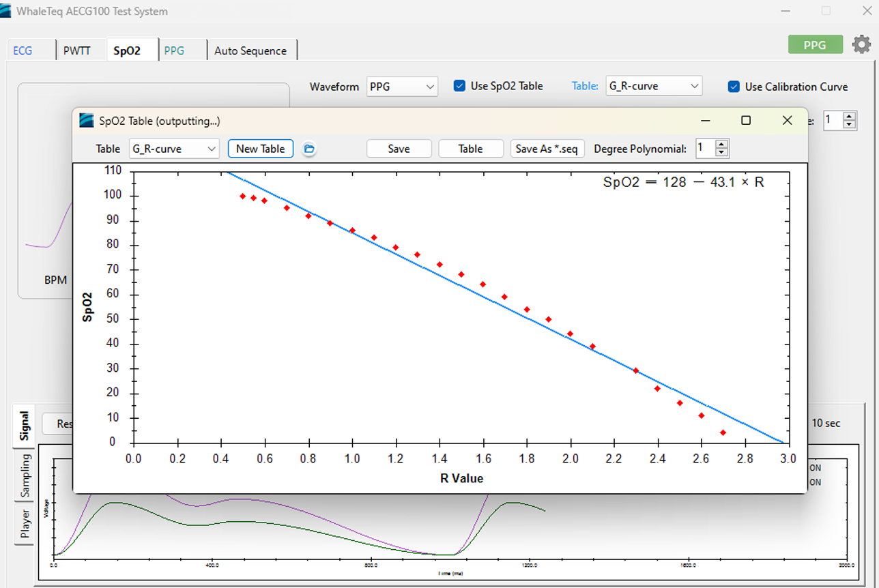Click the Table button in toolbar
879x588 pixels.
tap(471, 149)
